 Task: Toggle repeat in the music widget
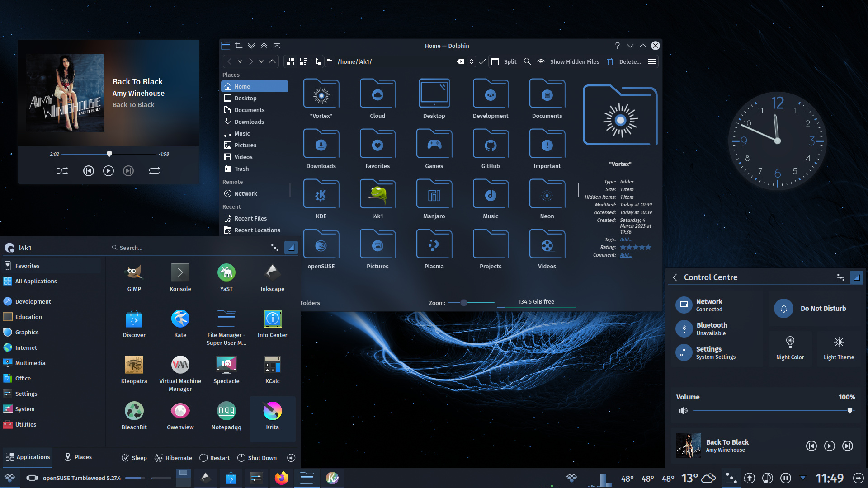coord(155,171)
